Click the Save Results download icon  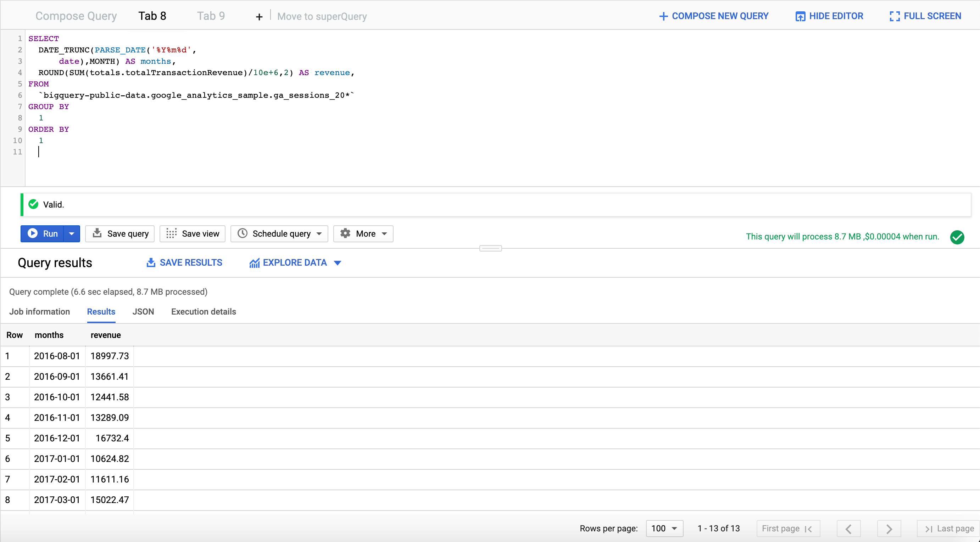click(x=151, y=262)
